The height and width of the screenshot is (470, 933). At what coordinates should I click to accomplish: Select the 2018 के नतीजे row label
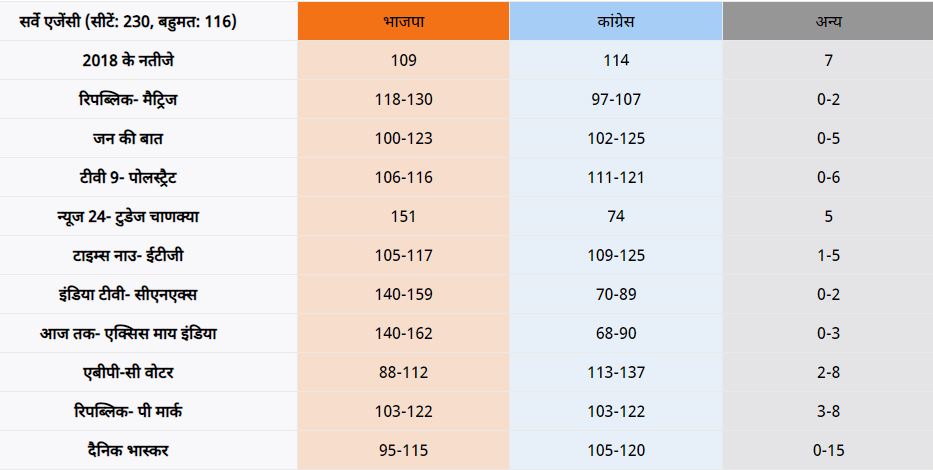(149, 60)
